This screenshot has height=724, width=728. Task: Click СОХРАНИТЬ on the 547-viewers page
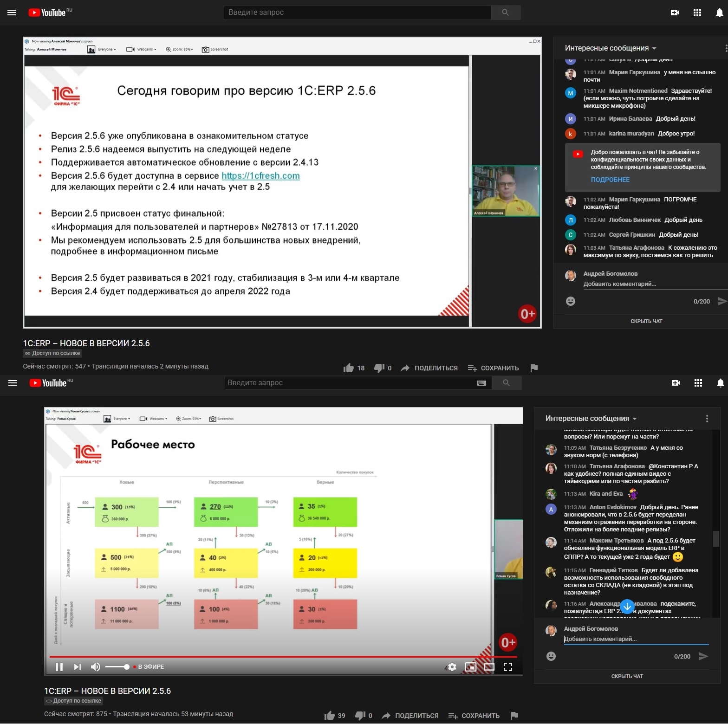493,368
